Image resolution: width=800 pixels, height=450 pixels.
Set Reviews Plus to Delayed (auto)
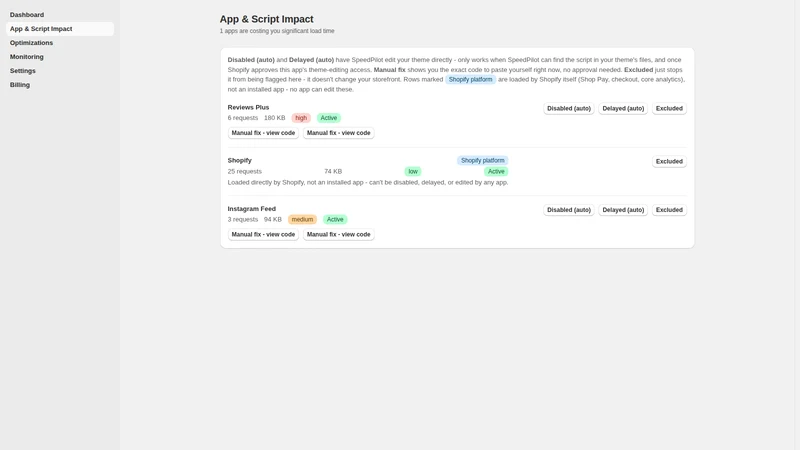pos(623,108)
